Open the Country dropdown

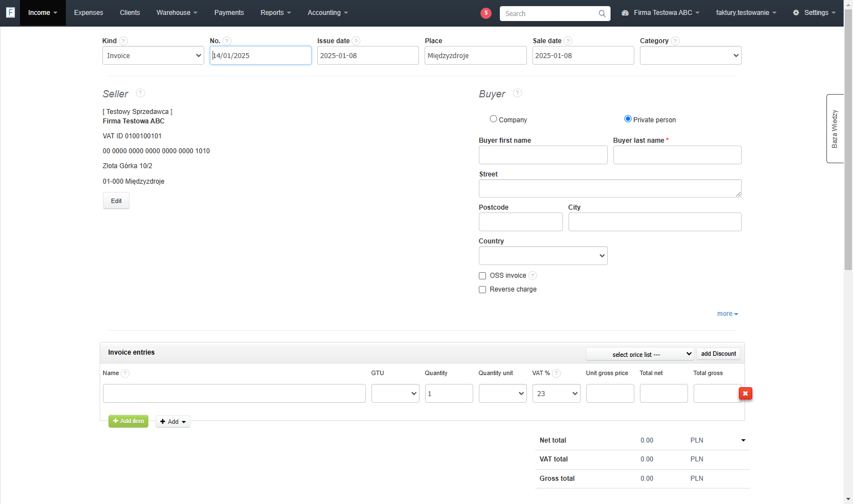pos(543,256)
